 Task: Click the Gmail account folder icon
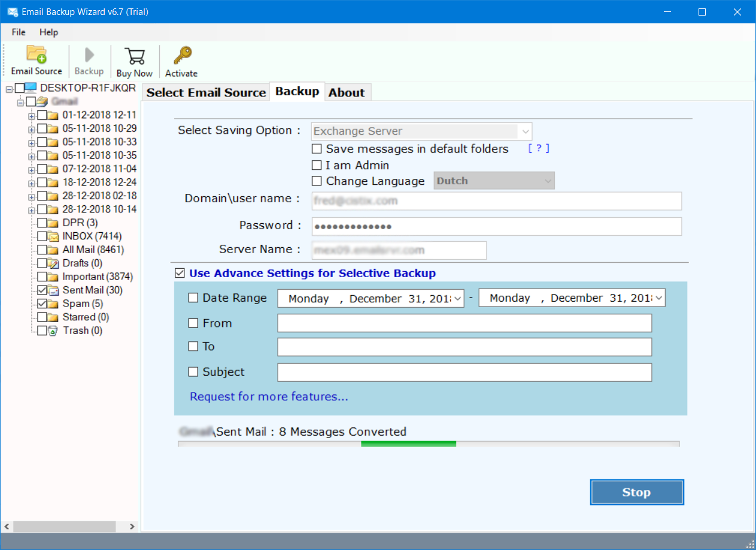(42, 101)
